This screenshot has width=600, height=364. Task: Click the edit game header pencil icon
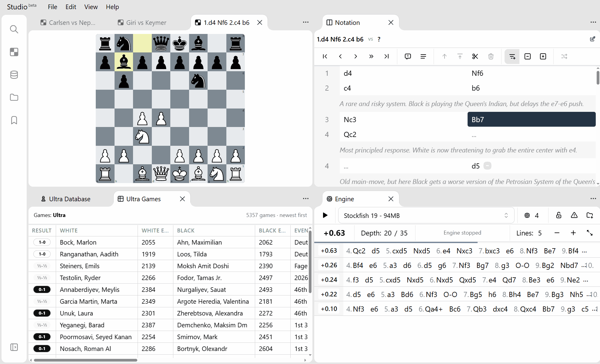coord(592,39)
